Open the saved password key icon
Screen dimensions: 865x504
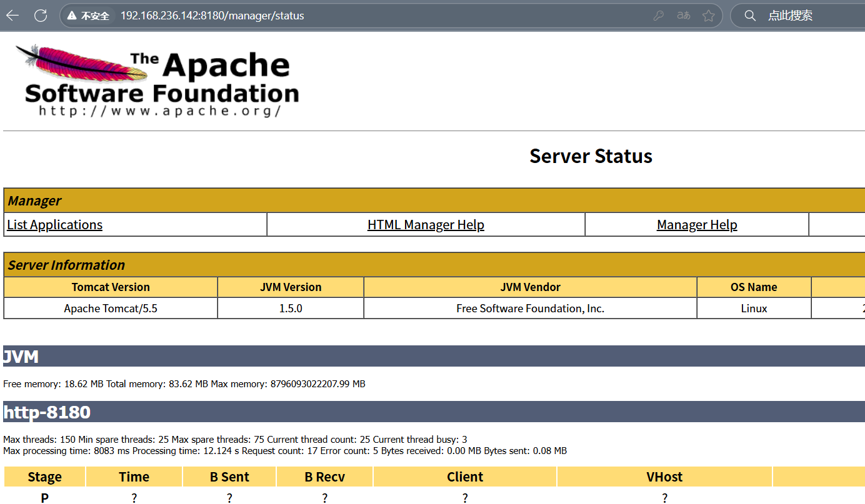pos(658,16)
